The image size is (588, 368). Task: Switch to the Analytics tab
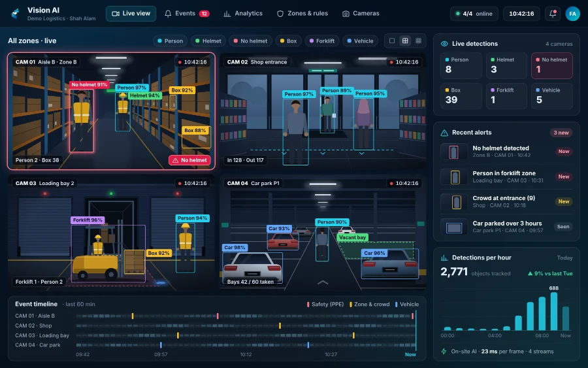[243, 14]
